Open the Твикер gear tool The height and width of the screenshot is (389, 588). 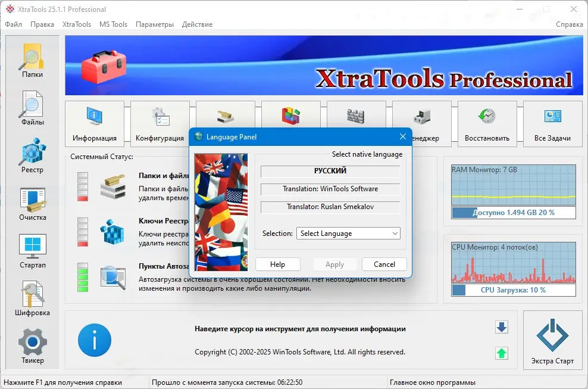click(32, 346)
